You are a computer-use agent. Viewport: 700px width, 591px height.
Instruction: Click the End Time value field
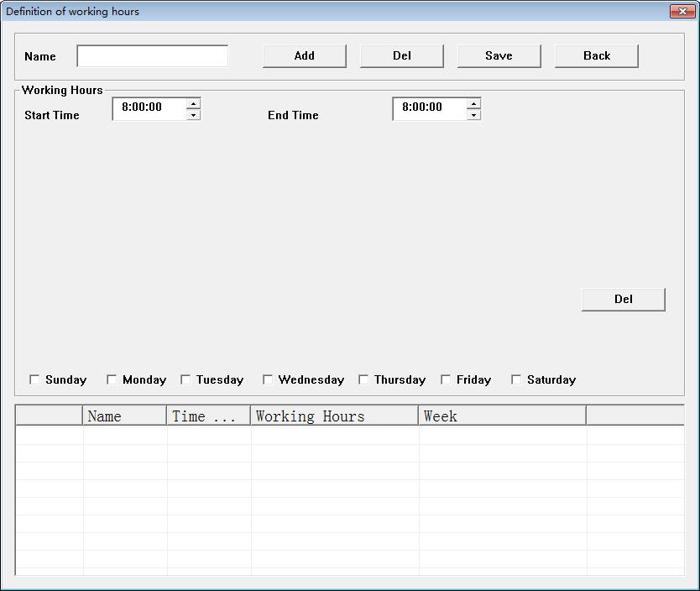click(429, 108)
